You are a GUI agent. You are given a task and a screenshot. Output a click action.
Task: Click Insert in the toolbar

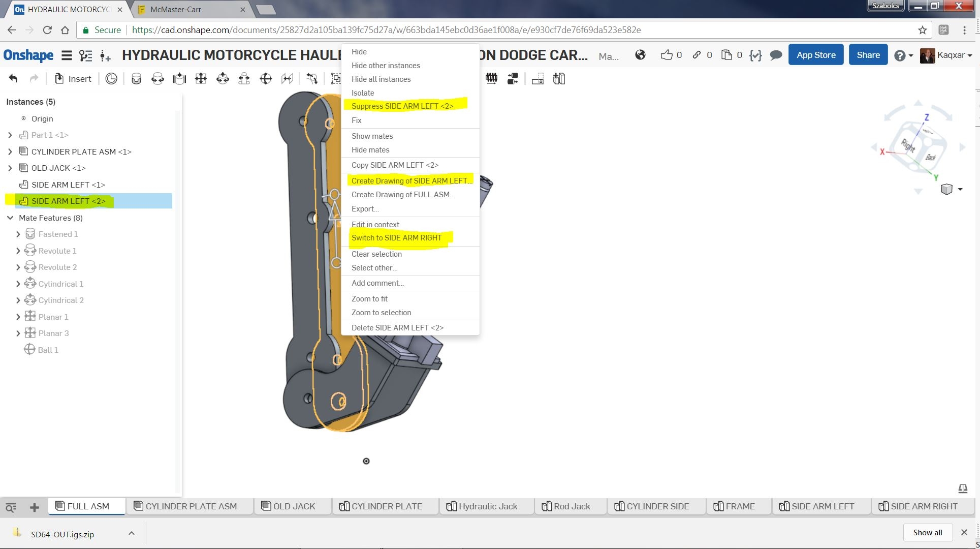[73, 79]
